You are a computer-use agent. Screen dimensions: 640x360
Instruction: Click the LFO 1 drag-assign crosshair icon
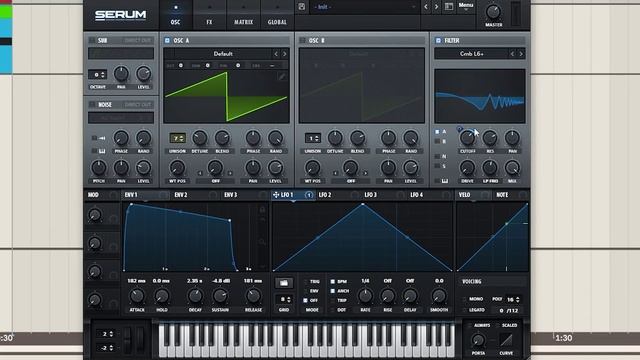(x=276, y=195)
